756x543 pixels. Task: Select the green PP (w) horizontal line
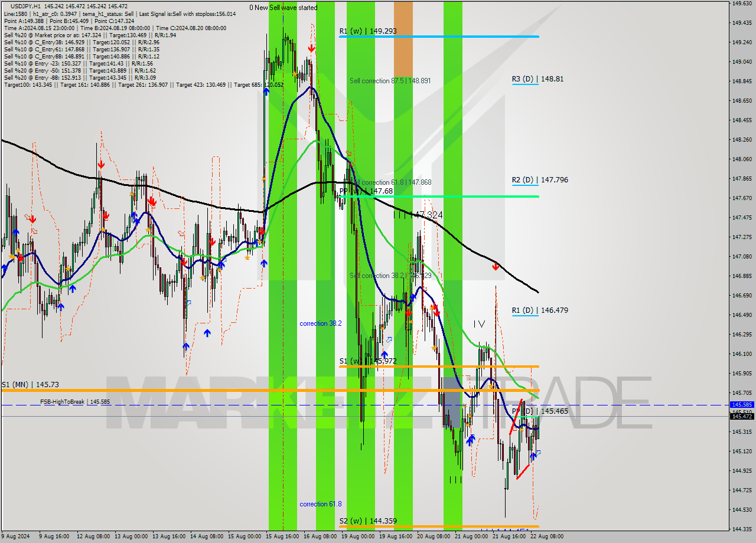coord(439,197)
